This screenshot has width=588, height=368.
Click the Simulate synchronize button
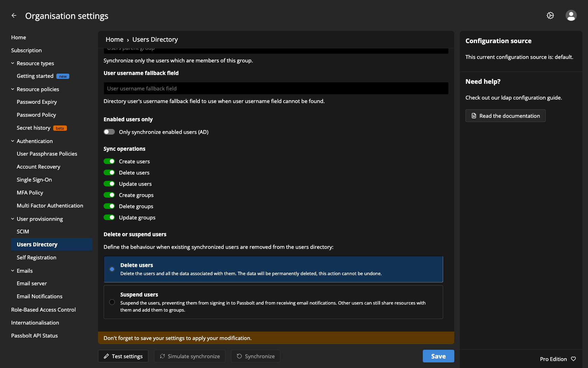click(190, 356)
